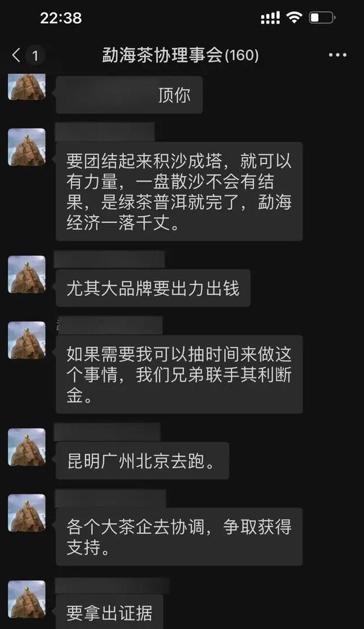The height and width of the screenshot is (629, 364).
Task: Tap avatar beside the 顶你 message
Action: 27,86
